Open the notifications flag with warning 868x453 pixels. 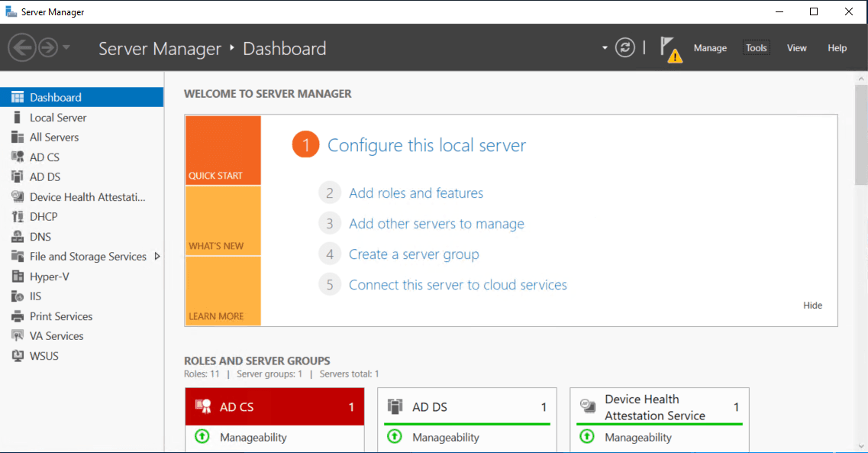pos(670,50)
